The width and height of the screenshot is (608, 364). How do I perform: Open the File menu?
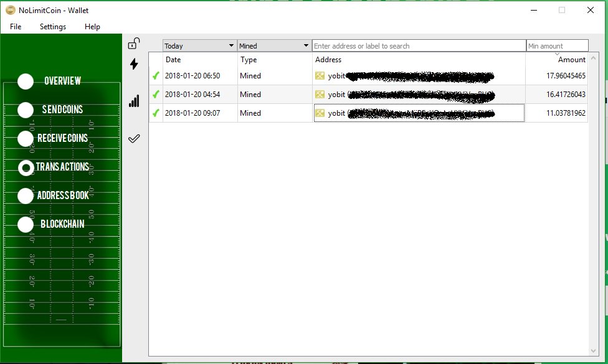[x=16, y=27]
